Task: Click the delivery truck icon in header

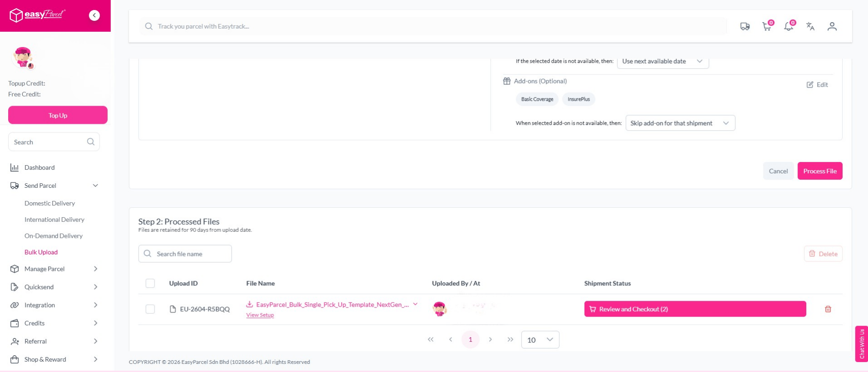Action: tap(745, 26)
